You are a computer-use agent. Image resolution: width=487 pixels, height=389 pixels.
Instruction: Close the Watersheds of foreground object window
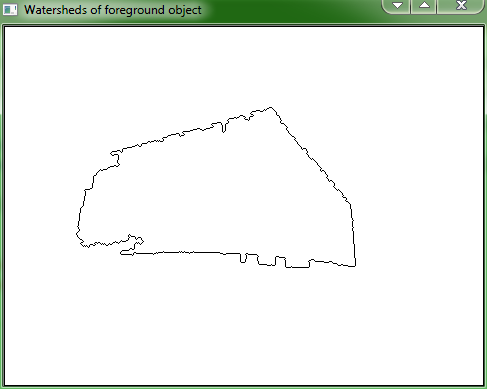coord(461,6)
